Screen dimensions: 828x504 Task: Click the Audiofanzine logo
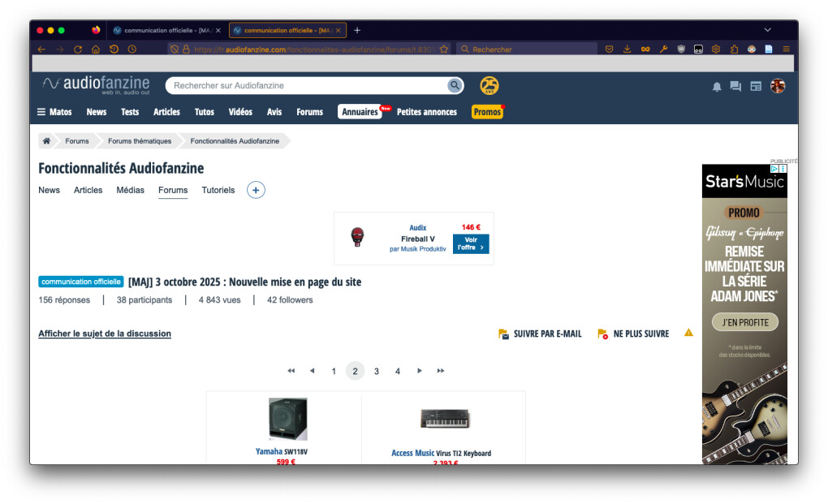pyautogui.click(x=96, y=84)
